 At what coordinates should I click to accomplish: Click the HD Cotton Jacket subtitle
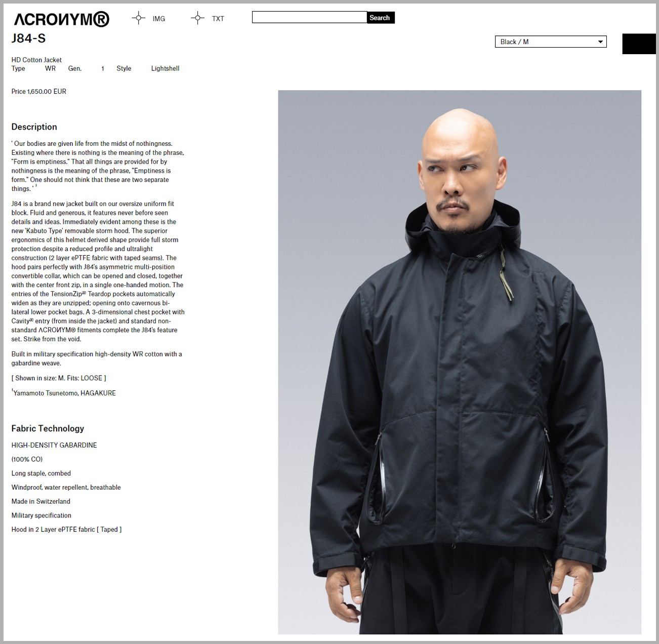pyautogui.click(x=36, y=60)
